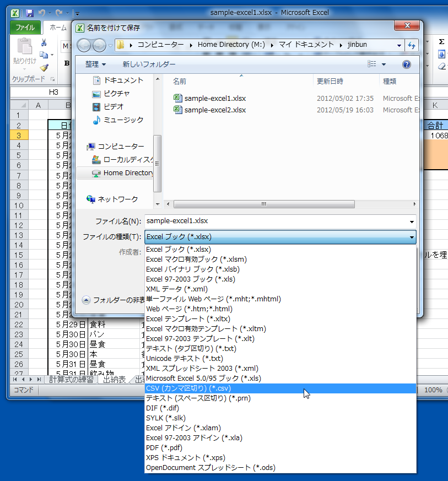Viewport: 448px width, 481px height.
Task: Click the Cut scissors icon in the ribbon
Action: coord(44,42)
